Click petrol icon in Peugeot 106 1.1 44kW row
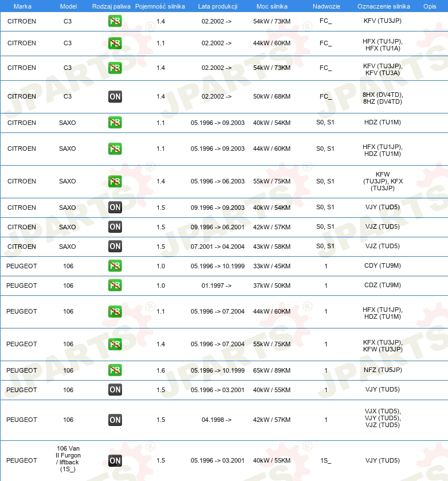This screenshot has width=448, height=481. click(x=115, y=312)
